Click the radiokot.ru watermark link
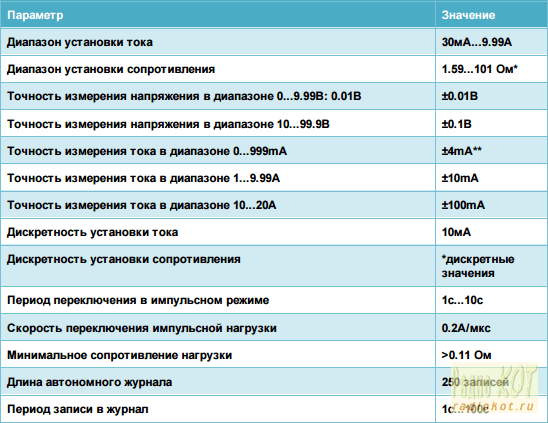The image size is (548, 423). point(493,406)
